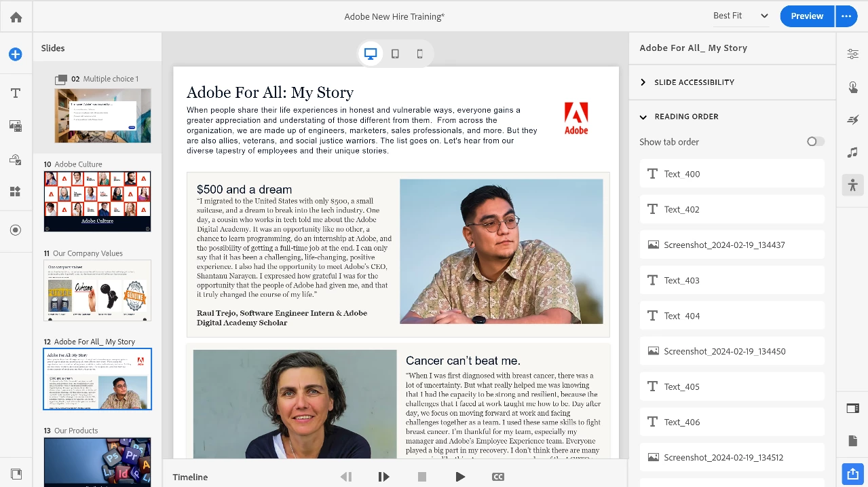Open the document notes icon in right sidebar
This screenshot has height=487, width=868.
(x=852, y=441)
